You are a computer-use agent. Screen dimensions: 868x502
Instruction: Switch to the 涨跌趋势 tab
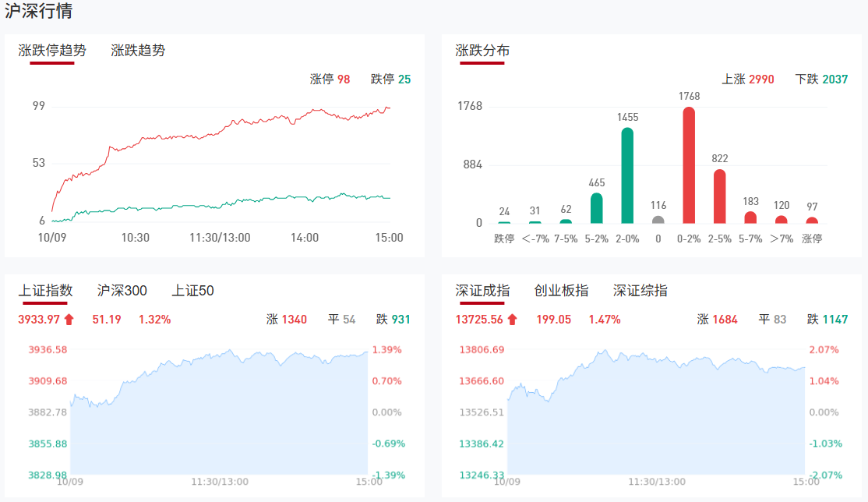tap(138, 51)
